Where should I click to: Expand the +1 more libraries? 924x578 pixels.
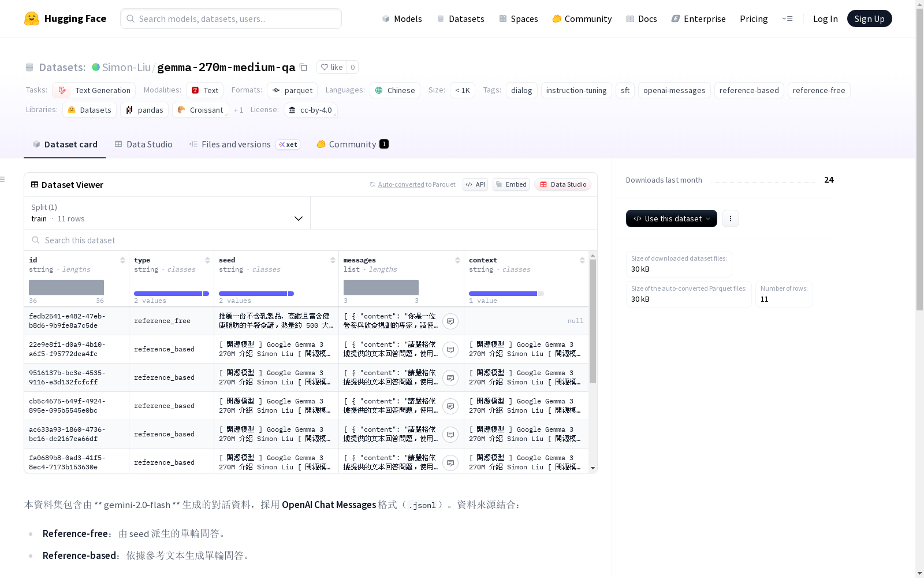239,110
